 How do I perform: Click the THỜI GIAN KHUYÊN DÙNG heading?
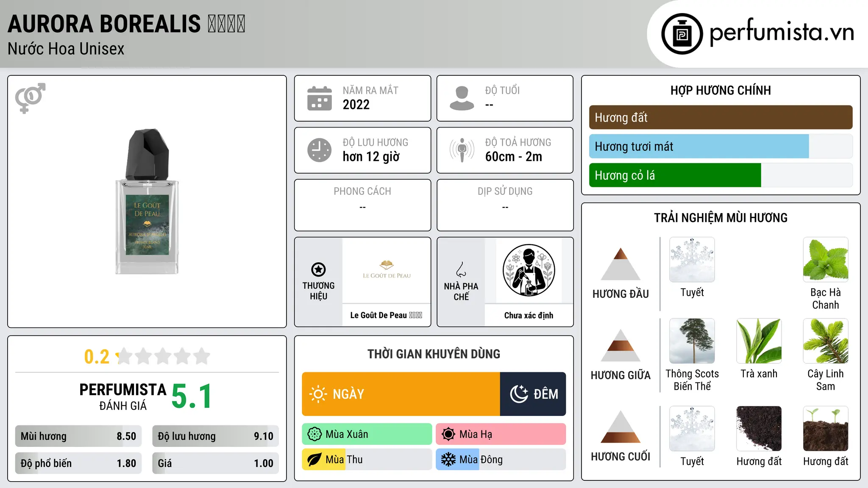click(x=434, y=354)
